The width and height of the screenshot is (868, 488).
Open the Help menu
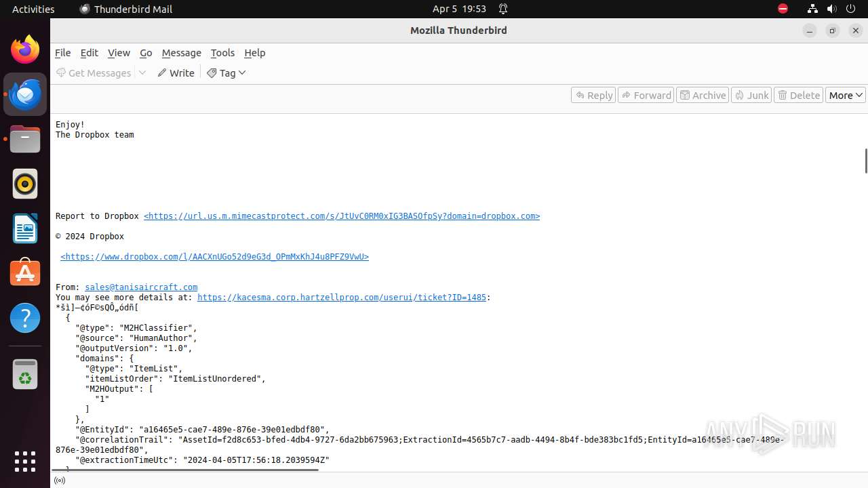click(254, 53)
